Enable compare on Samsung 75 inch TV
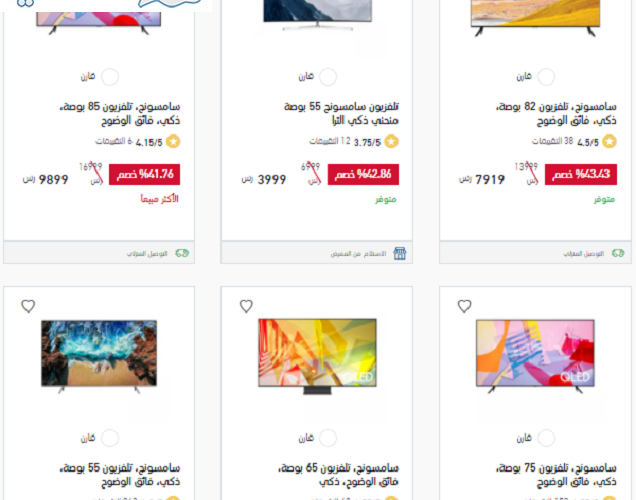 point(546,438)
